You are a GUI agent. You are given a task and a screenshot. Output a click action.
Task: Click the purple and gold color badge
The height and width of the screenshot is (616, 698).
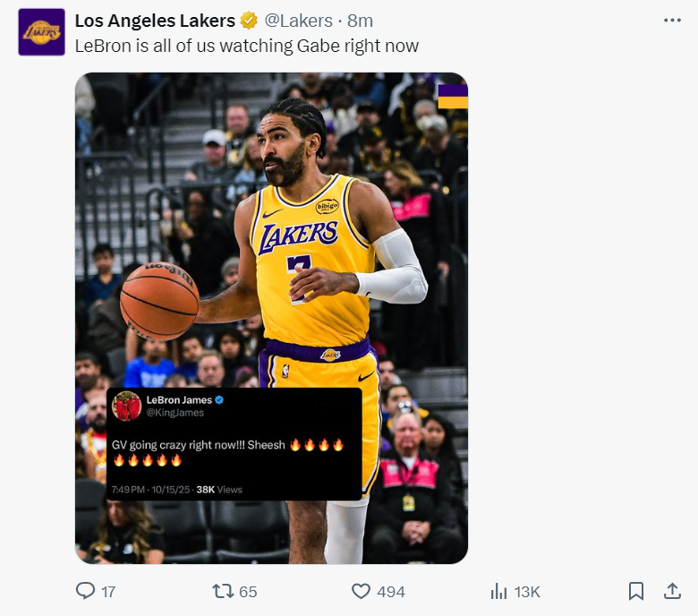click(452, 96)
